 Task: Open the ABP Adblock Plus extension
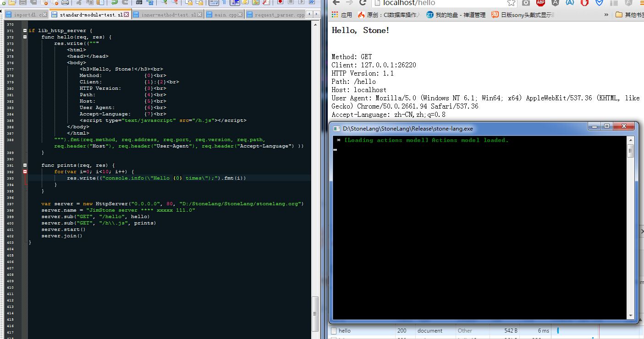point(540,2)
